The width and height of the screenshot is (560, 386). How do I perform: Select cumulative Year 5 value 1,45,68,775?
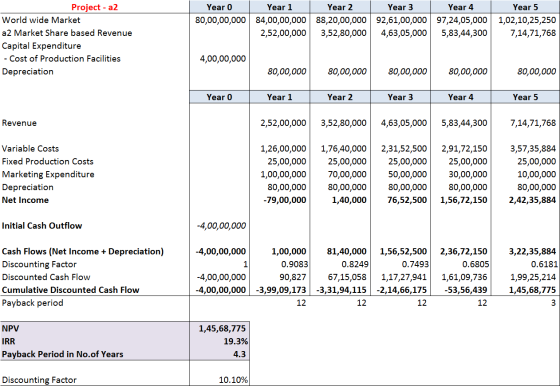click(x=532, y=290)
